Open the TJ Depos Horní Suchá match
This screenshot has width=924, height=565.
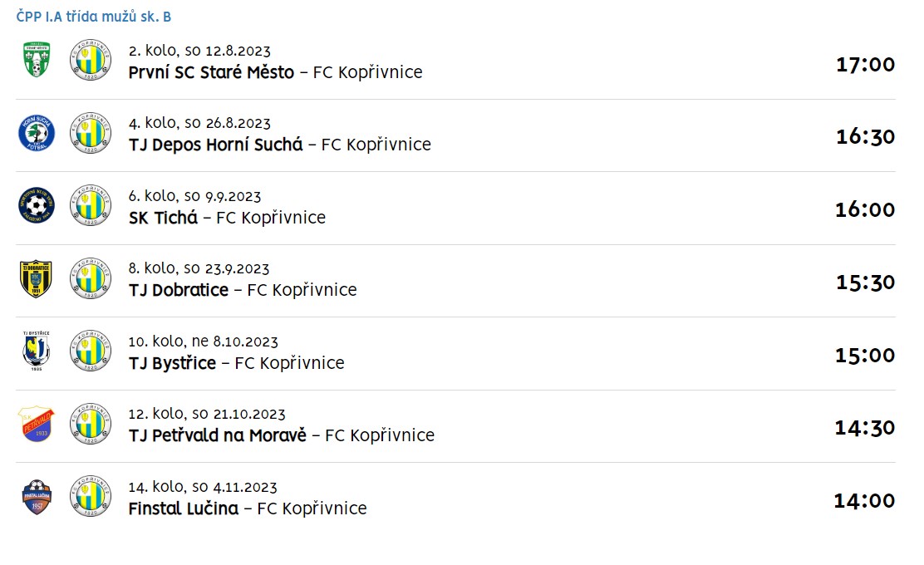click(280, 145)
